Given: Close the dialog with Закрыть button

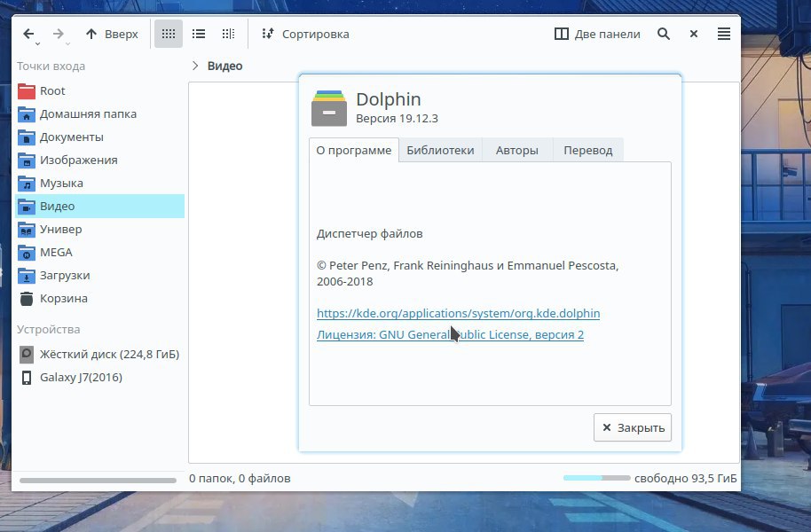Looking at the screenshot, I should pyautogui.click(x=633, y=427).
